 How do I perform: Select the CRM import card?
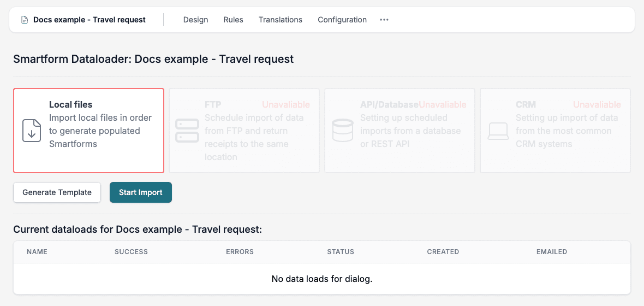click(555, 131)
